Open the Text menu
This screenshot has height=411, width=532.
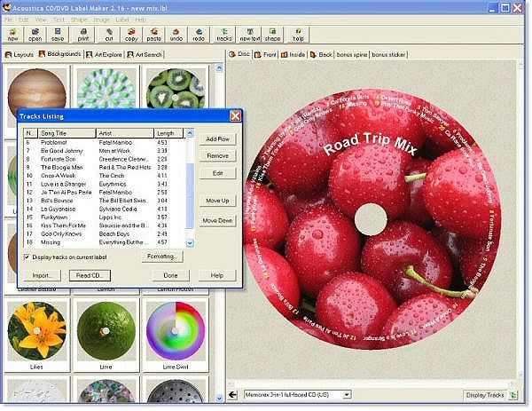[x=59, y=20]
